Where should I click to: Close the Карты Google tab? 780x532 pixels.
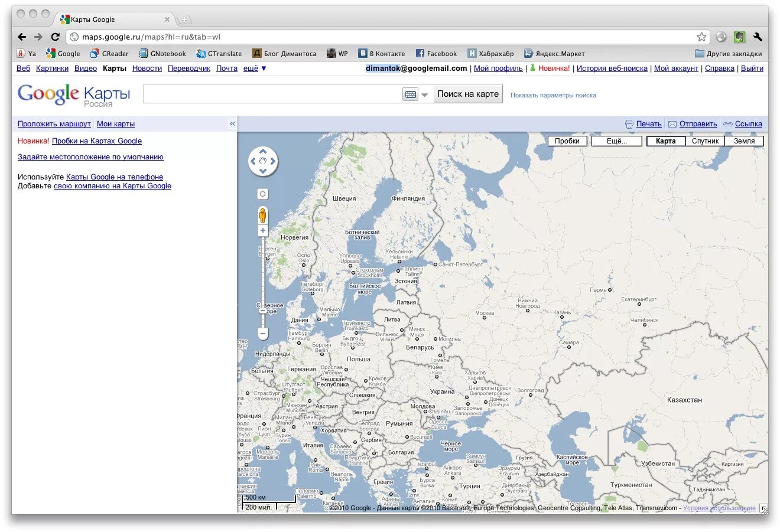pyautogui.click(x=167, y=19)
